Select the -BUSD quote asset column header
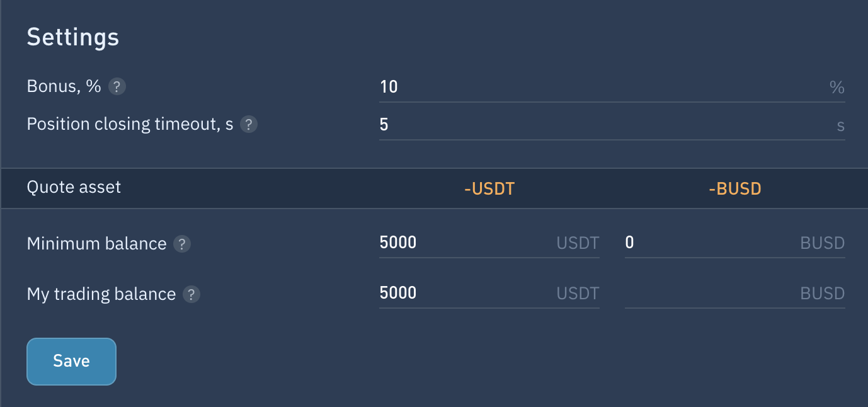Screen dimensions: 868x407 pos(734,188)
